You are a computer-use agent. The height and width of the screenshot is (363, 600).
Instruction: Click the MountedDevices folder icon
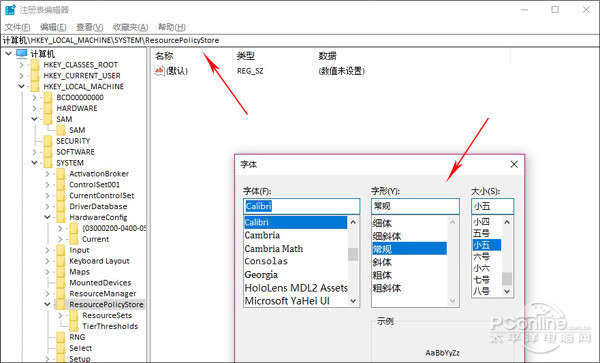[x=61, y=283]
